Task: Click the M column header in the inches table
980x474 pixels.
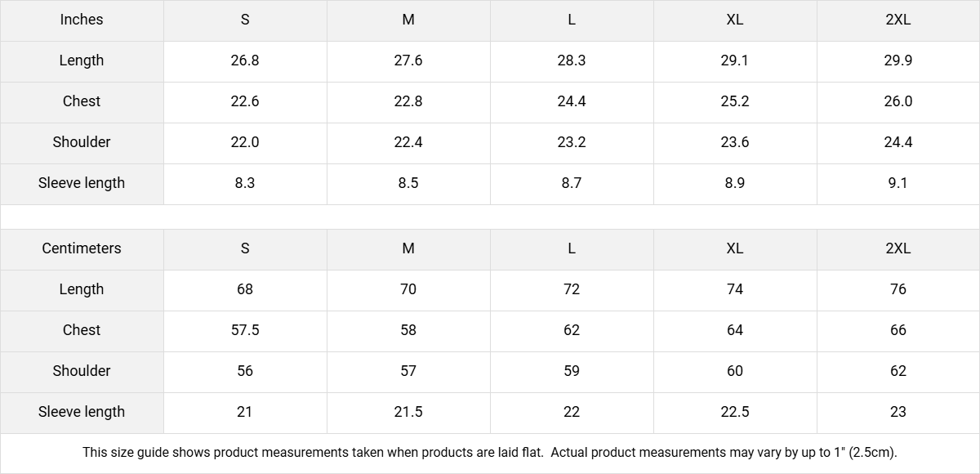Action: [x=408, y=20]
